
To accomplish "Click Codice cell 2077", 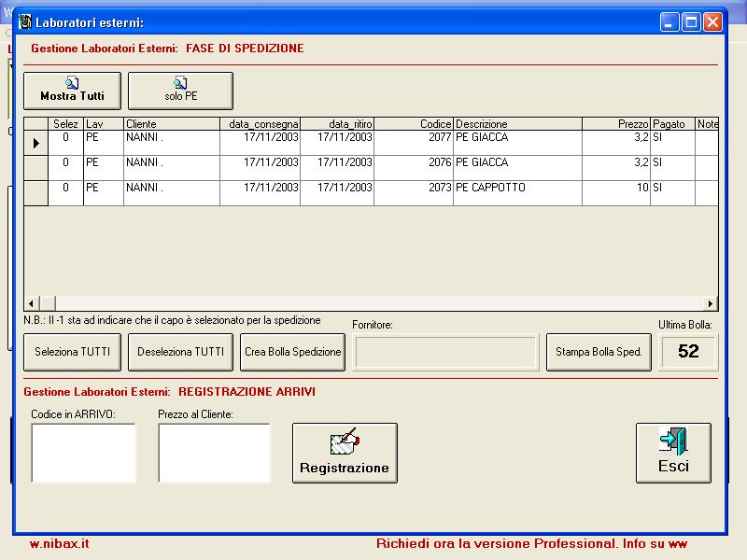I will (x=414, y=143).
